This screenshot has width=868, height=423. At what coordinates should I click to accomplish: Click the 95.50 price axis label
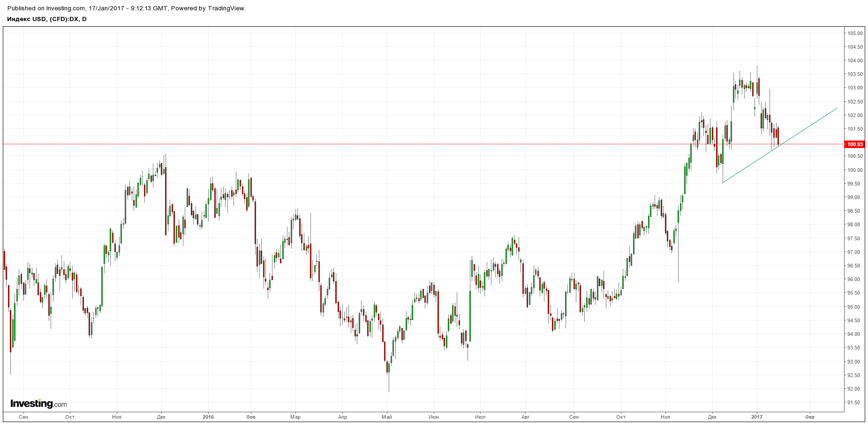click(x=853, y=293)
